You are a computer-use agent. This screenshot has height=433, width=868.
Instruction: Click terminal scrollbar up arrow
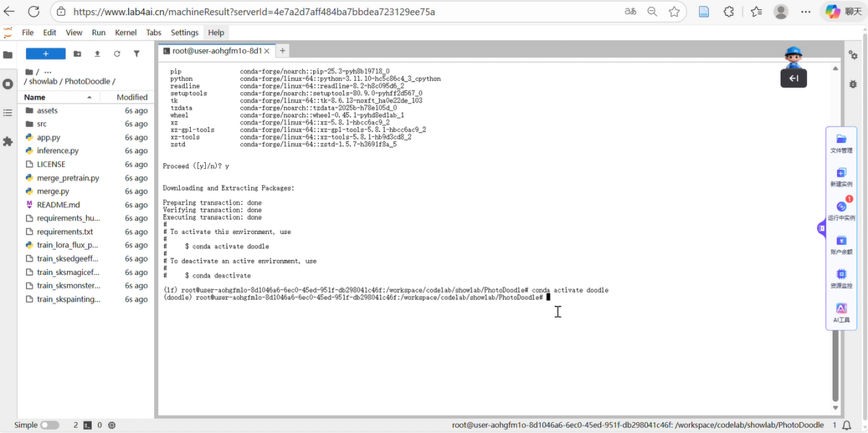835,68
